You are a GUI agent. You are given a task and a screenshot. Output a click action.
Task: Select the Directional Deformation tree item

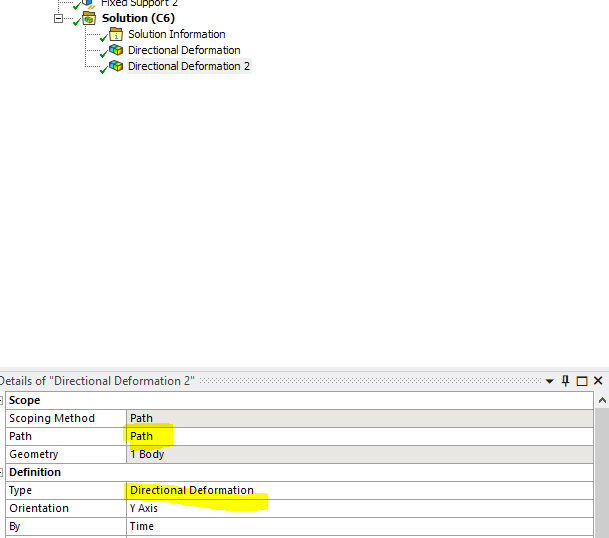pyautogui.click(x=184, y=50)
